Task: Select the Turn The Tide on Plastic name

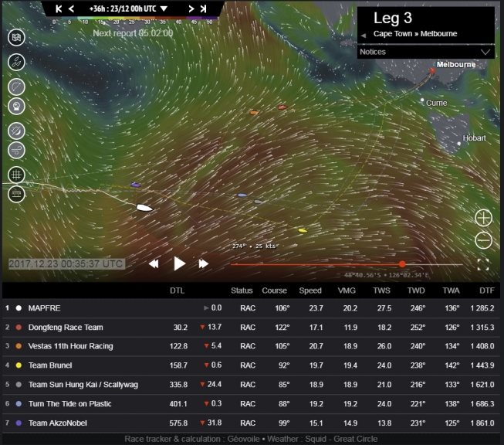Action: click(x=70, y=403)
